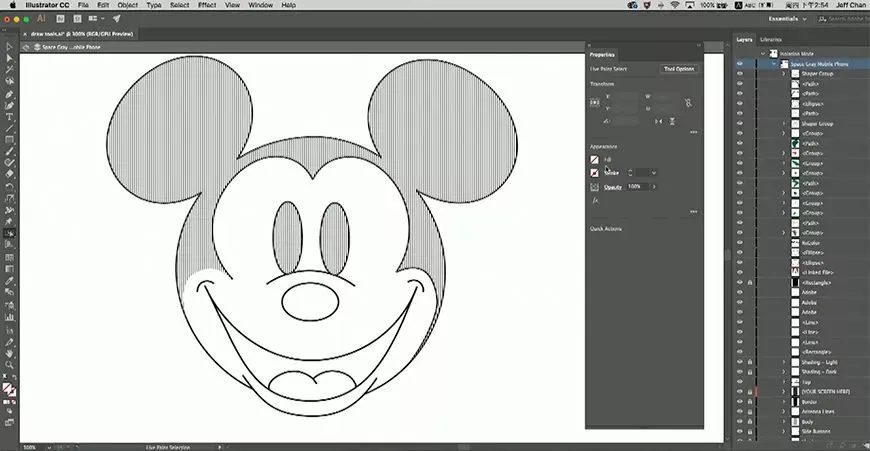The width and height of the screenshot is (870, 451).
Task: Select the Column Graph tool
Action: tap(9, 317)
